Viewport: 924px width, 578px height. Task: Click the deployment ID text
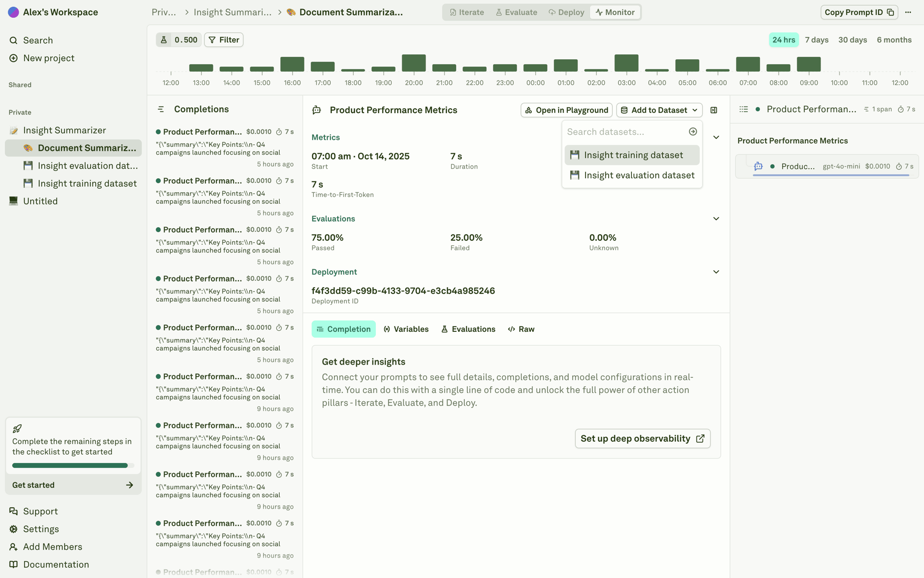(403, 291)
